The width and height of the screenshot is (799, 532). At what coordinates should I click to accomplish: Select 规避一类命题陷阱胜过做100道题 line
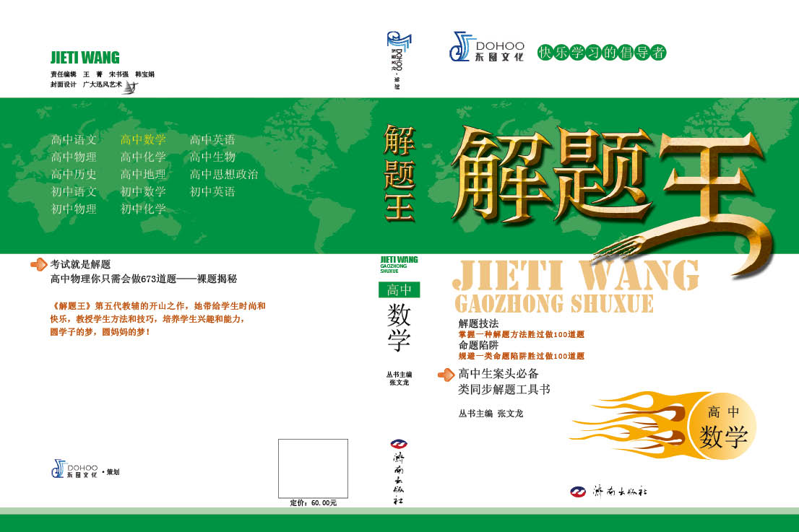click(x=522, y=356)
